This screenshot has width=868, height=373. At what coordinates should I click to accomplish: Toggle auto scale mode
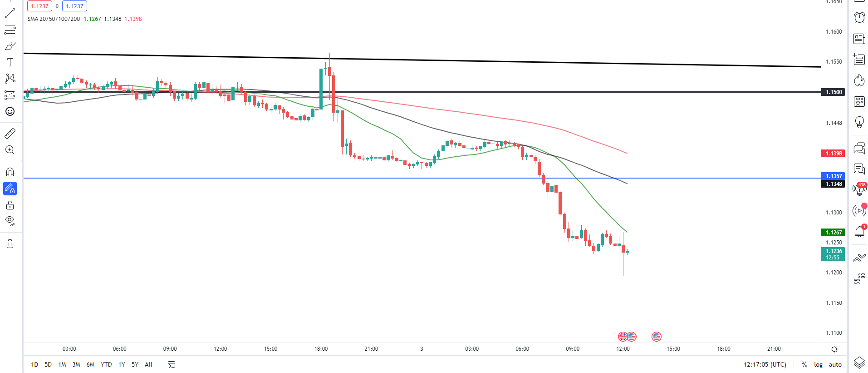tap(835, 364)
